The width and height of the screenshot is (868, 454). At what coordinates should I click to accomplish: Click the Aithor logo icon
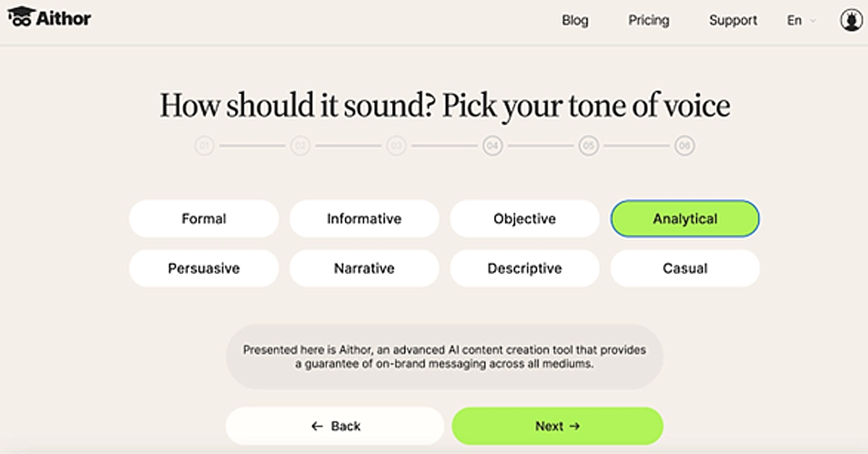point(22,16)
